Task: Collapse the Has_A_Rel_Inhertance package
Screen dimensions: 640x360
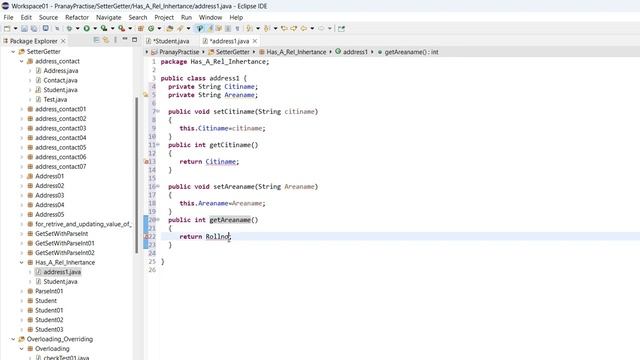Action: coord(22,262)
